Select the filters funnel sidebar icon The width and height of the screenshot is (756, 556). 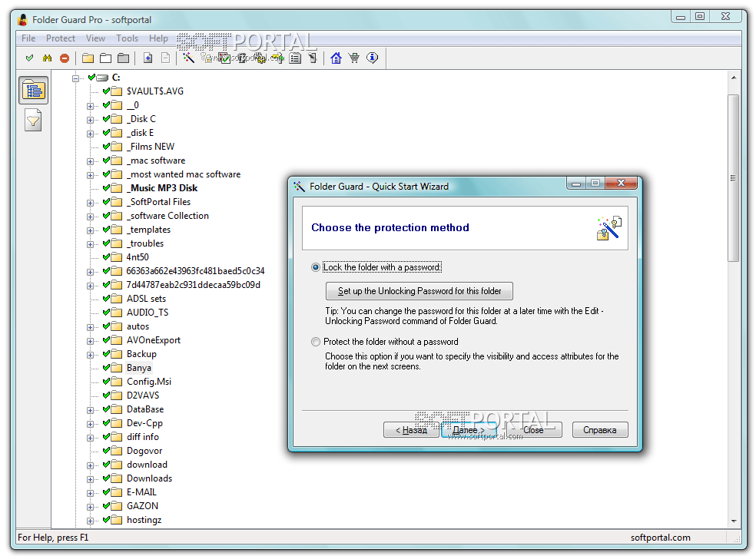pos(33,120)
